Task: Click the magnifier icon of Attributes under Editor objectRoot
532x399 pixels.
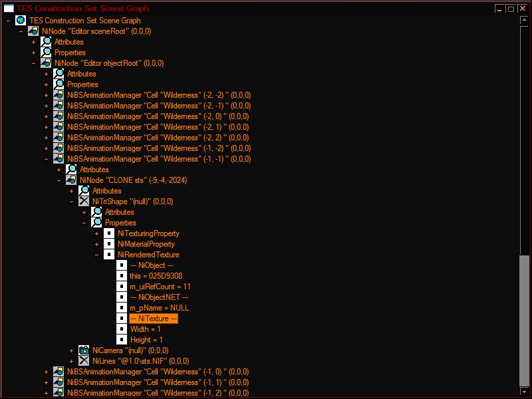Action: (59, 74)
